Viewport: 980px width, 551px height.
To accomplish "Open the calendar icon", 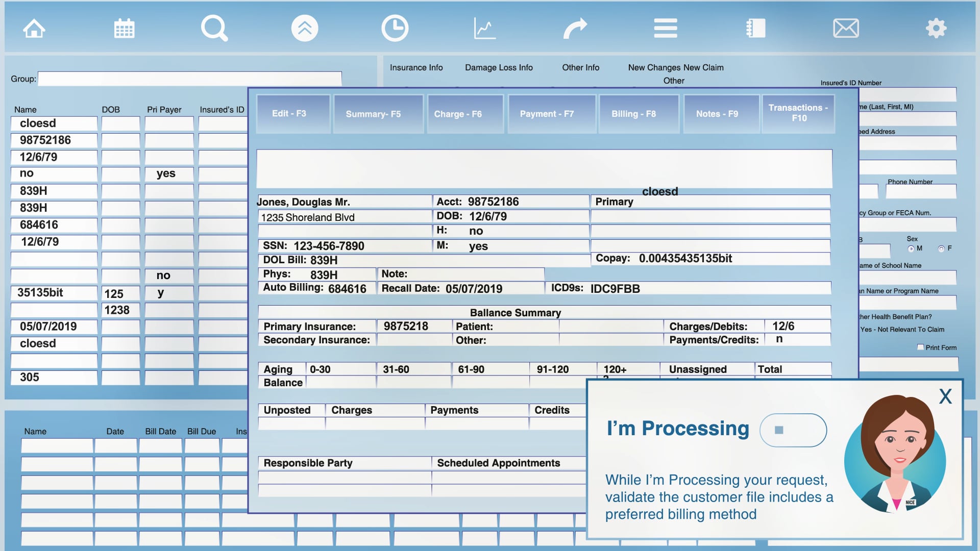I will (124, 29).
